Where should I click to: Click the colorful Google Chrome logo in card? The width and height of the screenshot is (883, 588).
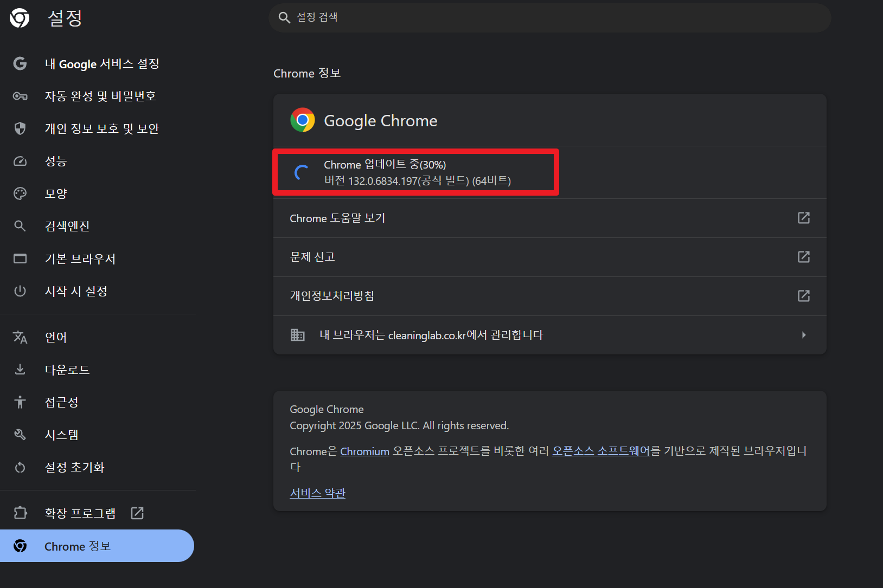[x=303, y=120]
